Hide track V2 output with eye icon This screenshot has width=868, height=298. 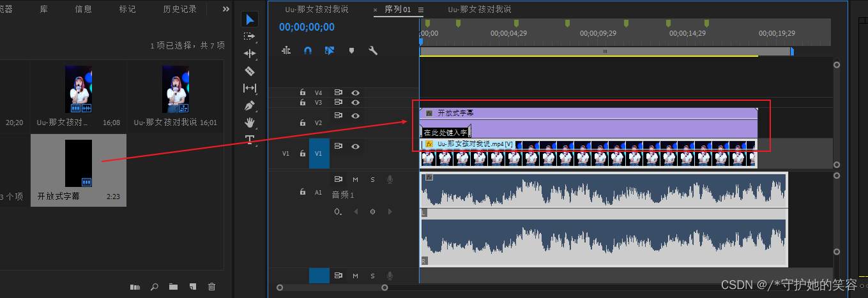pos(355,115)
